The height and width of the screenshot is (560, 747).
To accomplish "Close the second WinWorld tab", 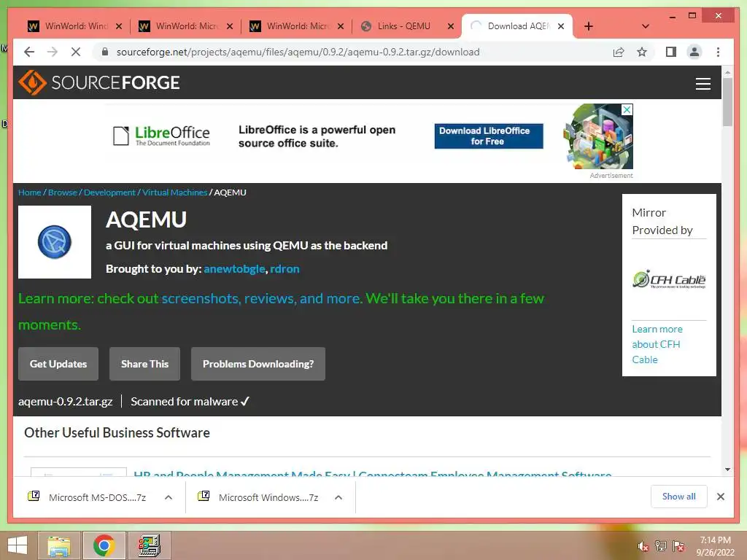I will point(230,26).
